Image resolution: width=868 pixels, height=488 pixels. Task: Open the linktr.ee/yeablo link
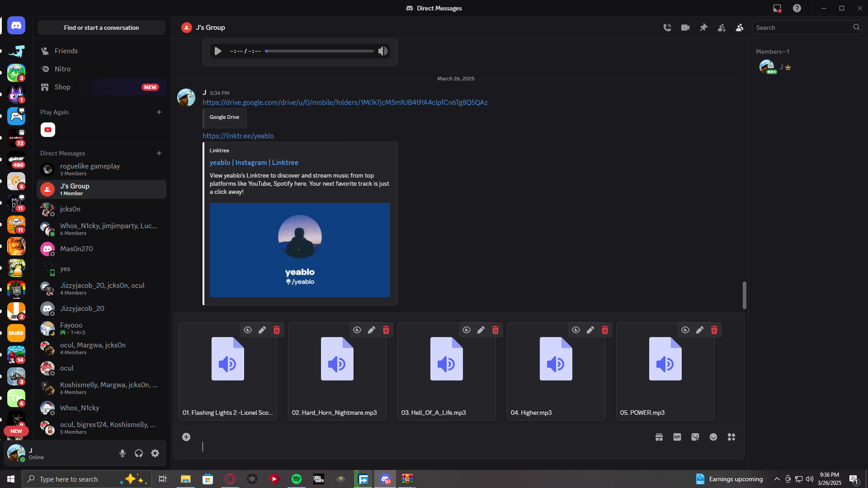[238, 136]
